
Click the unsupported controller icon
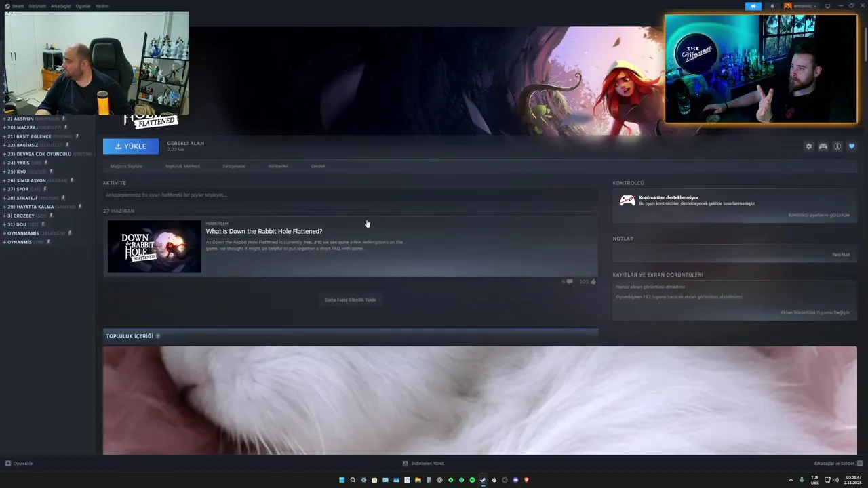tap(627, 201)
